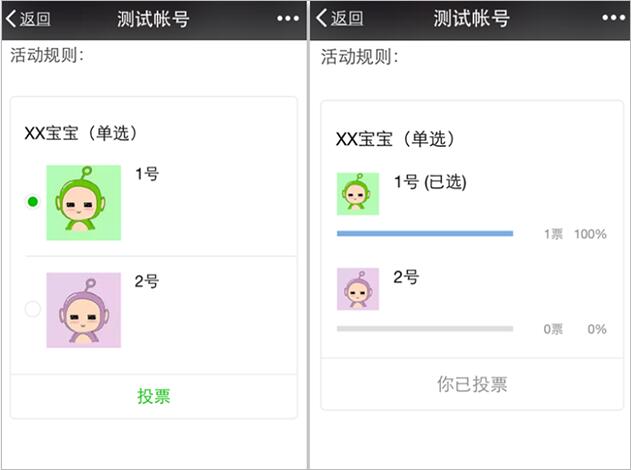The width and height of the screenshot is (631, 470).
Task: Tap the 2号 label in voting form
Action: (x=147, y=281)
